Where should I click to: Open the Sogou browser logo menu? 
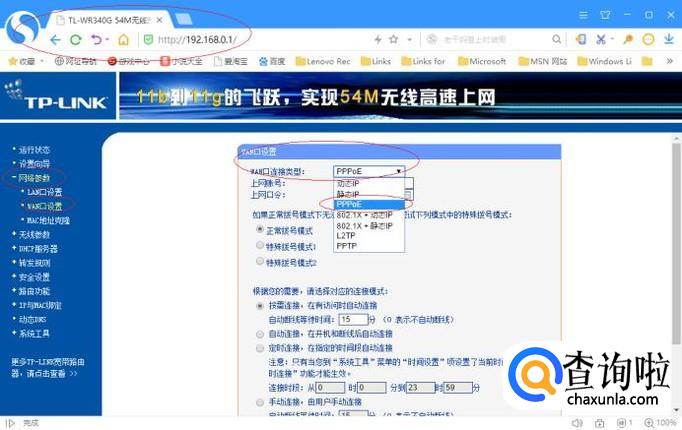tap(23, 28)
